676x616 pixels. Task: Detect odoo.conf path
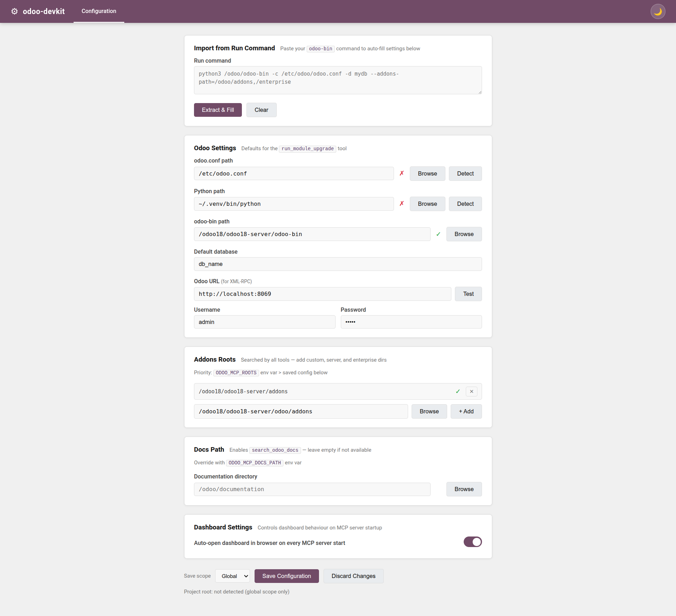[465, 173]
